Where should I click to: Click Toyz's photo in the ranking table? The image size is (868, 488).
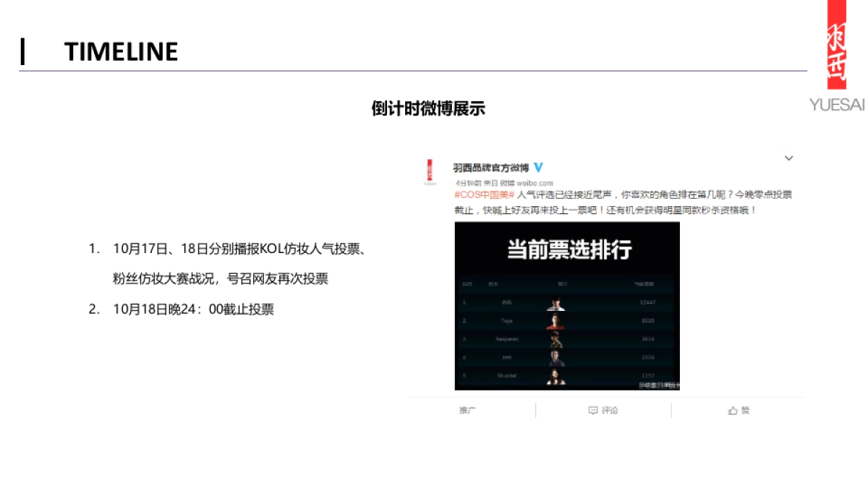pyautogui.click(x=555, y=322)
